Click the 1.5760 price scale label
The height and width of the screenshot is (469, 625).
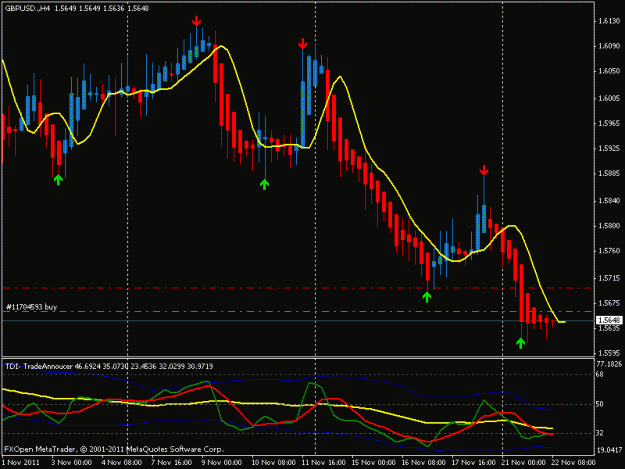coord(609,251)
